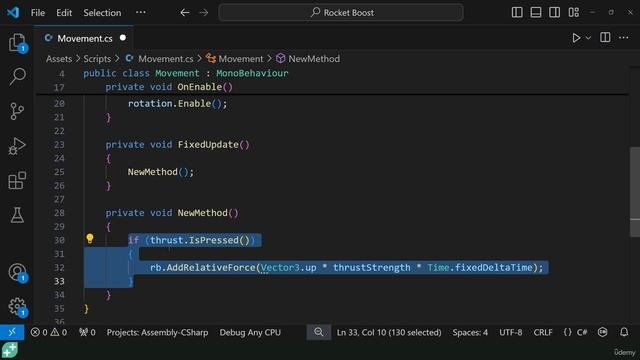640x360 pixels.
Task: Go forward with the right arrow
Action: (x=203, y=13)
